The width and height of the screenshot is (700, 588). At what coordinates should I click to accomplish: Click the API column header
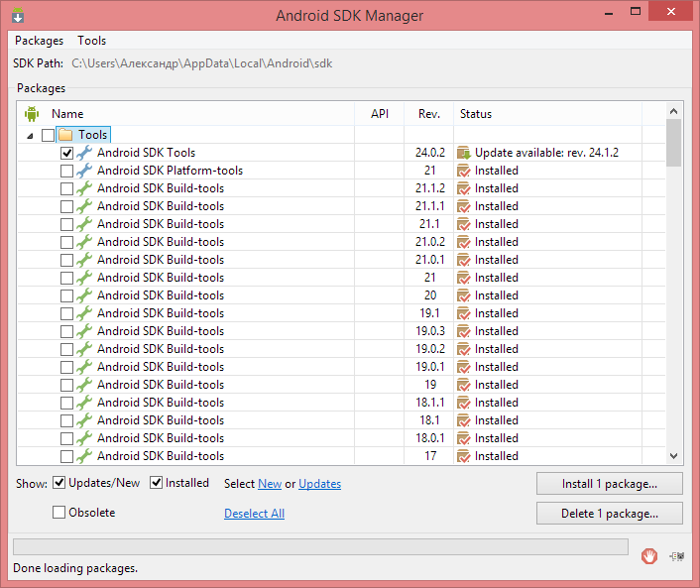380,114
